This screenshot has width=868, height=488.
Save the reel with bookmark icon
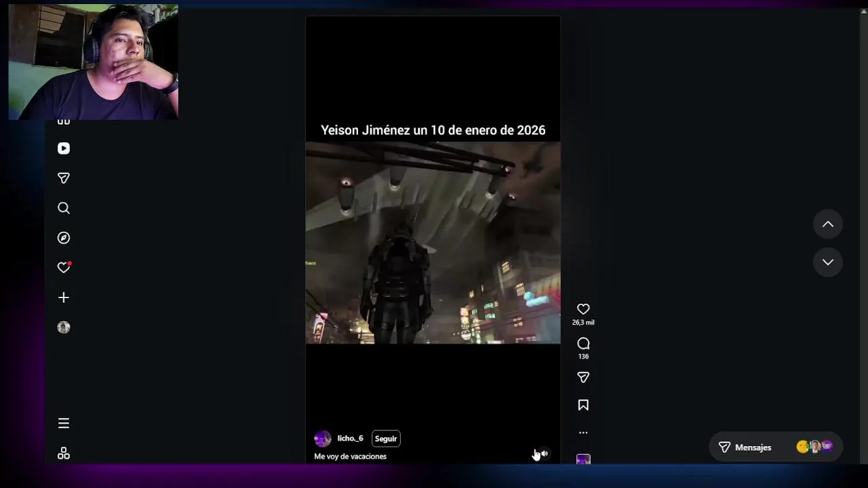(x=583, y=405)
